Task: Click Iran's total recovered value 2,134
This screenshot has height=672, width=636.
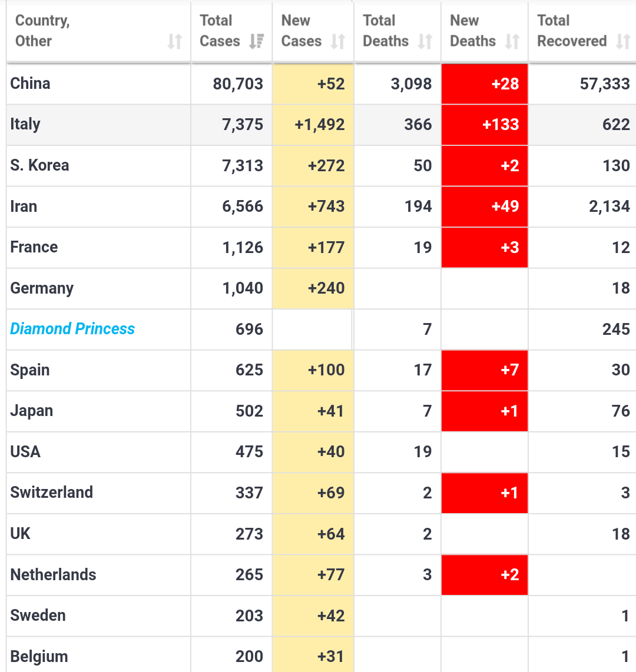Action: click(609, 207)
